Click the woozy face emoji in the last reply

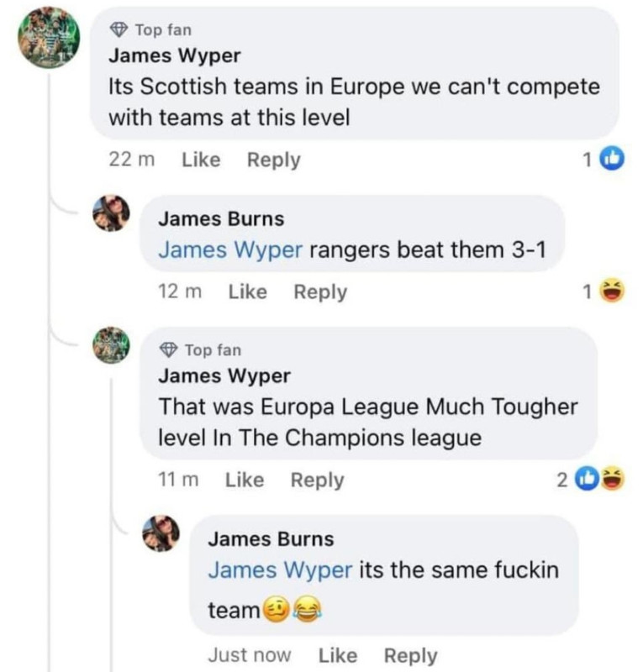click(x=276, y=610)
